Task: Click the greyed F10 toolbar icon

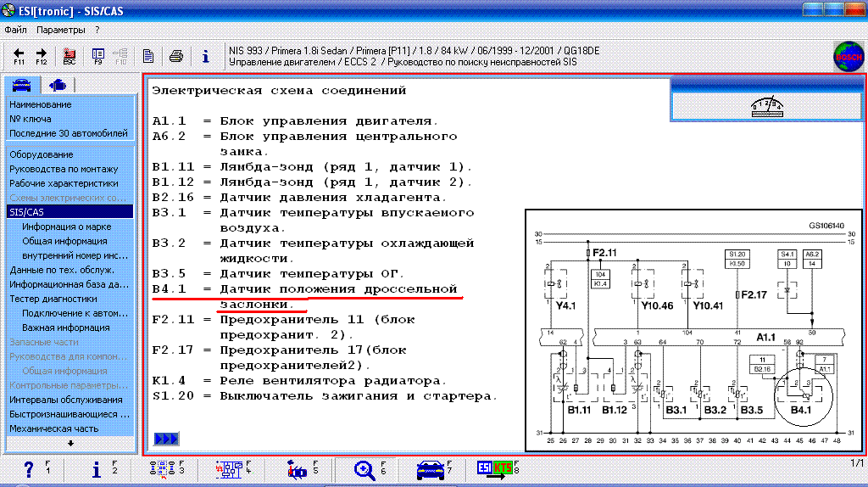Action: point(120,56)
